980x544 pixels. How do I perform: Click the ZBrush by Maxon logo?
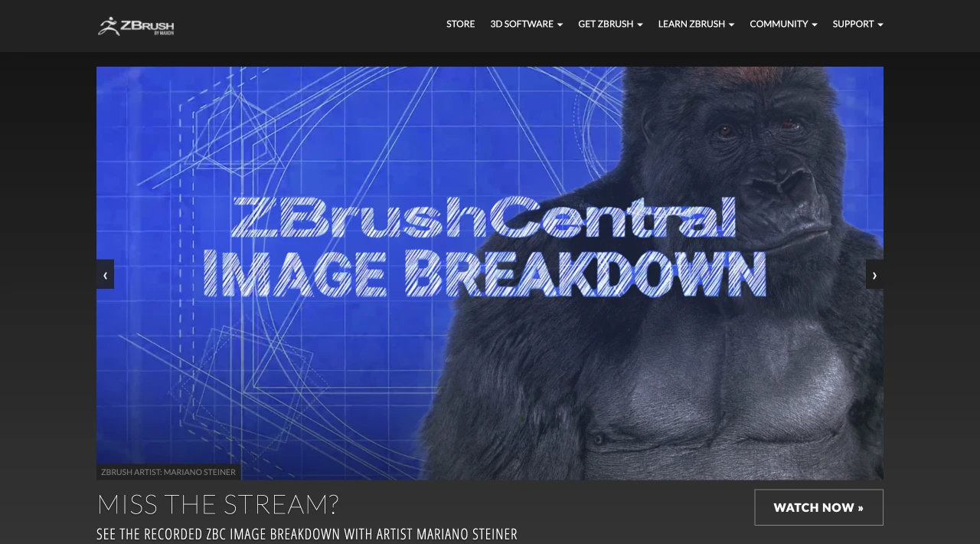[x=136, y=26]
